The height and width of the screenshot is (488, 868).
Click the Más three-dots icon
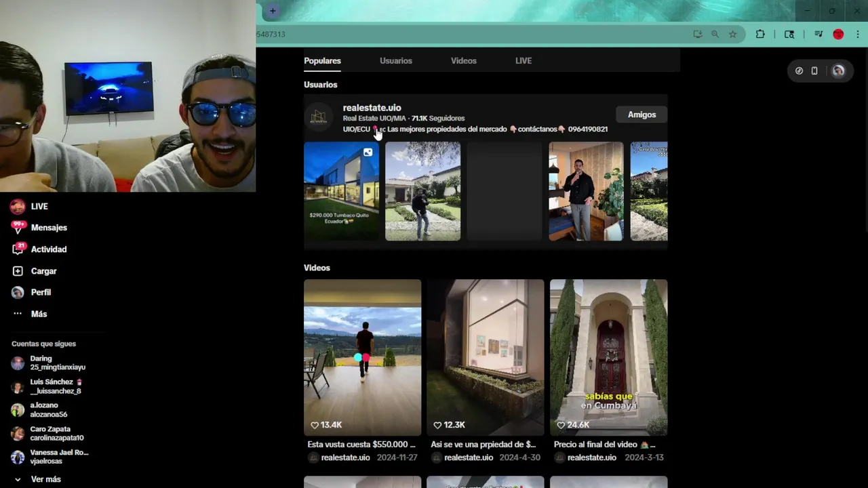click(x=18, y=314)
